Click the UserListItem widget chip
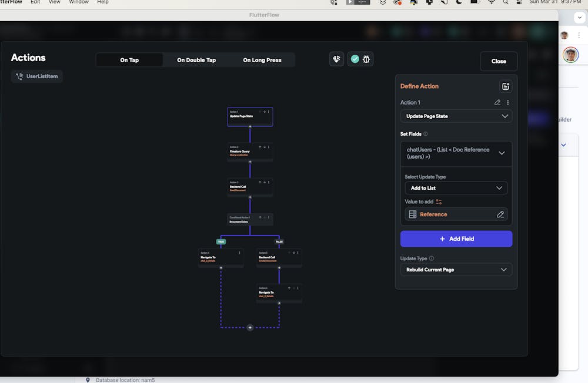 coord(36,76)
